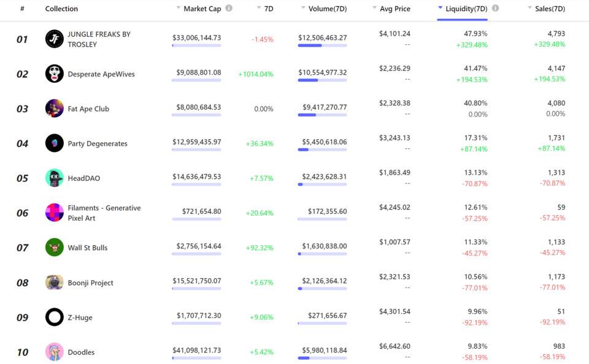The height and width of the screenshot is (364, 589).
Task: Select the Market Cap column header label
Action: coord(202,9)
